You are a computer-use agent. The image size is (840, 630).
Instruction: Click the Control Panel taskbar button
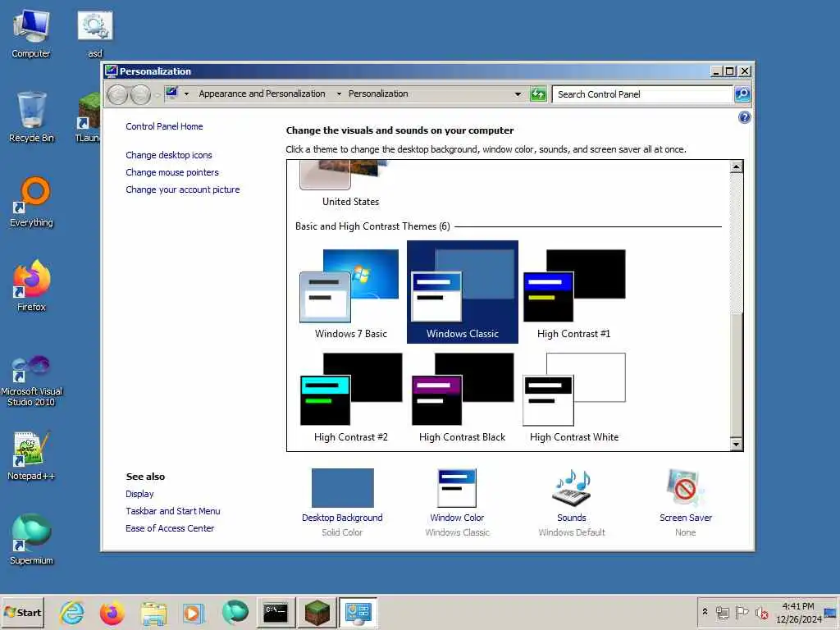358,612
